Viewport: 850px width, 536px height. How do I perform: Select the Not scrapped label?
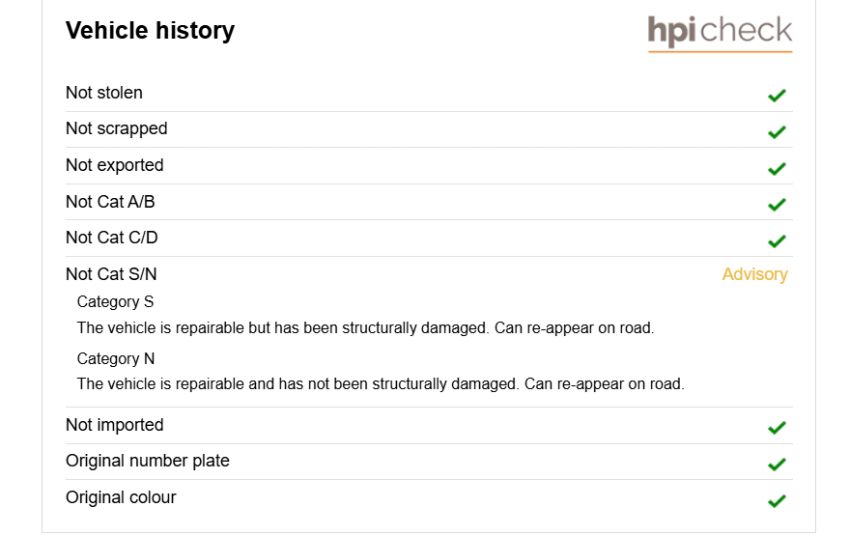coord(117,129)
